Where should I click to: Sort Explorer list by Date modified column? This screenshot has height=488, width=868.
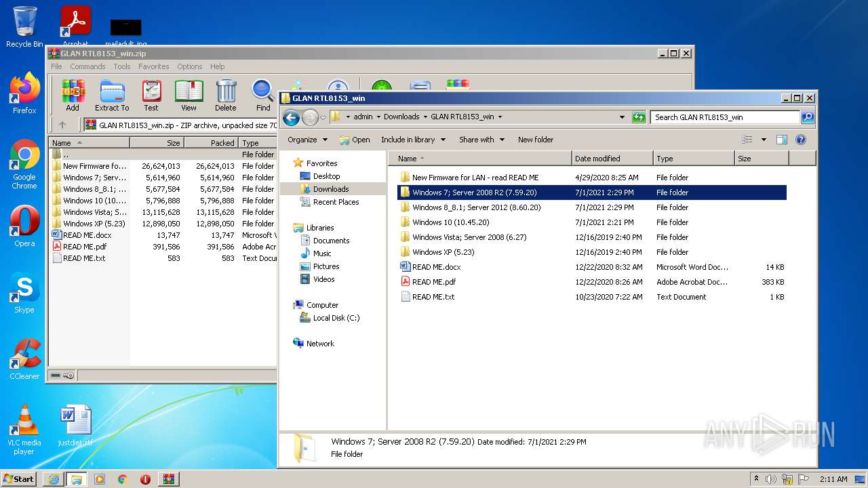[x=612, y=159]
